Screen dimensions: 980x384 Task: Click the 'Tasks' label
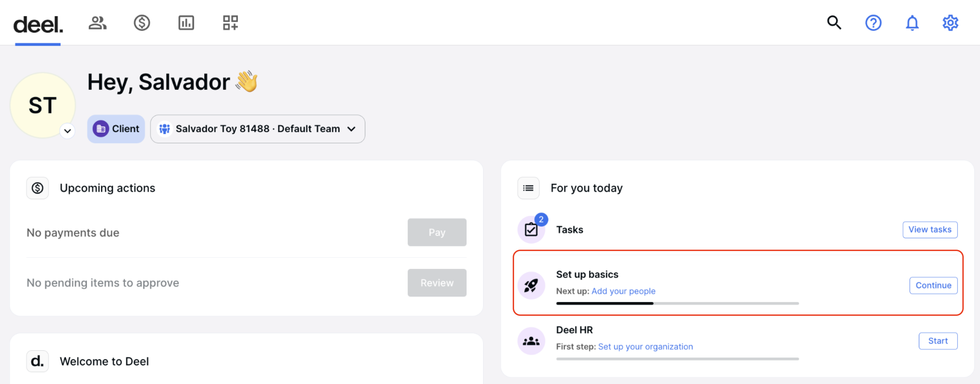569,230
